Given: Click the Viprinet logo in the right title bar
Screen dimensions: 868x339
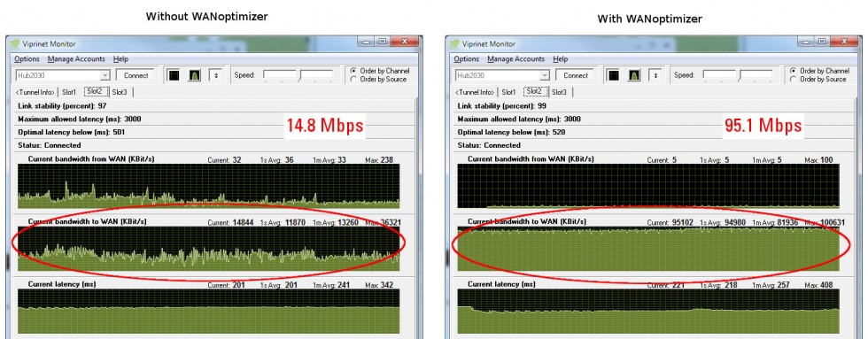Looking at the screenshot, I should pyautogui.click(x=454, y=43).
